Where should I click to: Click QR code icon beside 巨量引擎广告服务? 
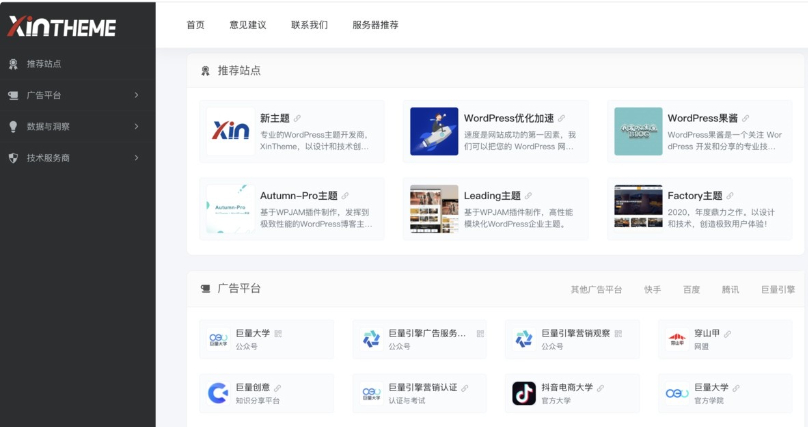(x=480, y=334)
